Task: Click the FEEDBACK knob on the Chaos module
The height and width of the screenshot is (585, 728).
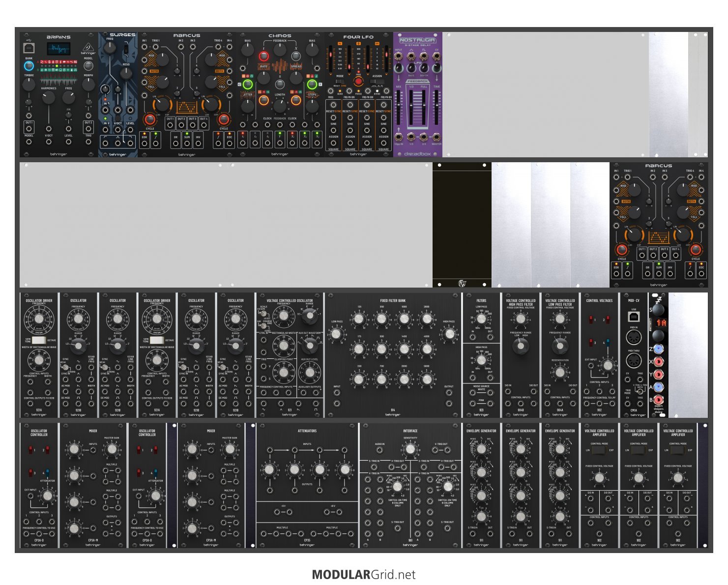Action: (x=280, y=49)
